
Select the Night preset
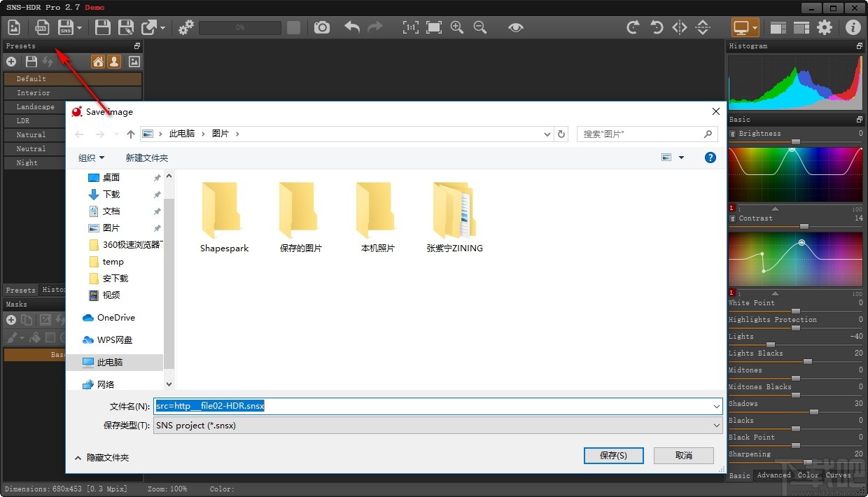34,163
